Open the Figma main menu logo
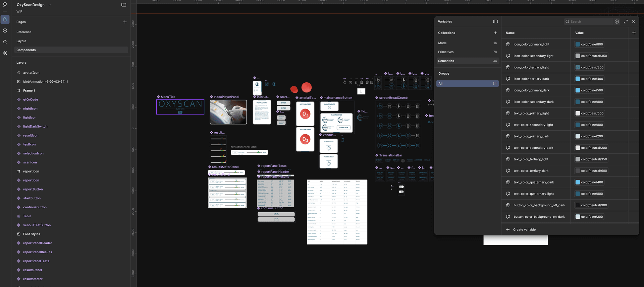 tap(5, 5)
